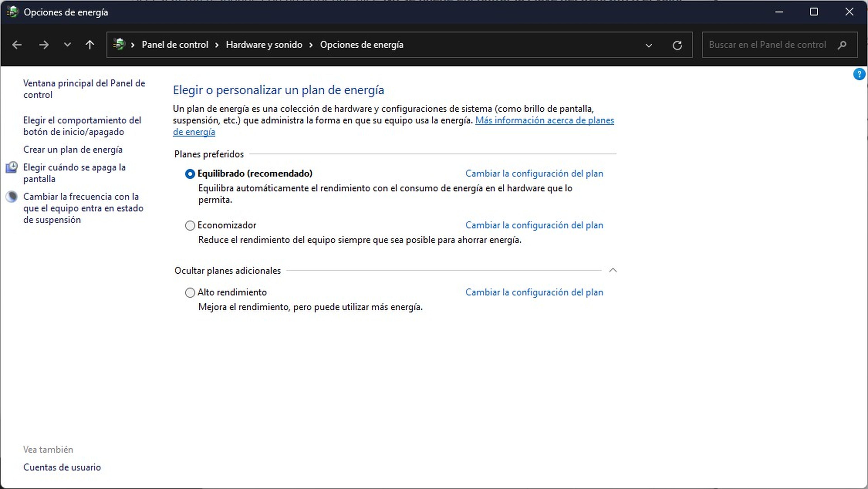Select Economizador radio button
The height and width of the screenshot is (489, 868).
pos(190,225)
